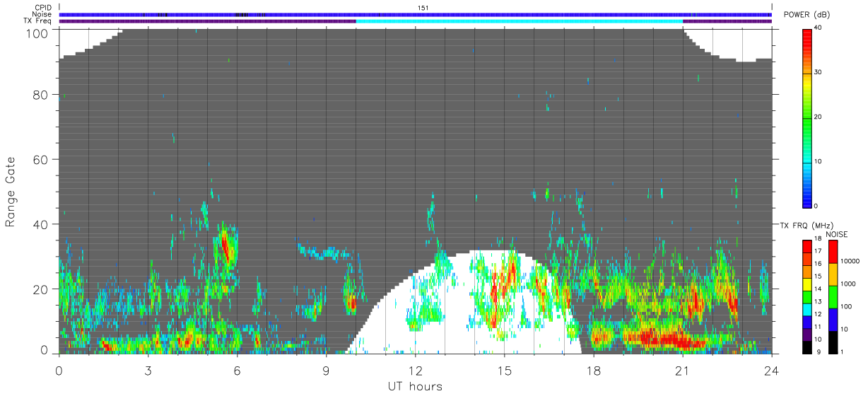Click UT hours tick label '24'
The width and height of the screenshot is (868, 401).
(771, 371)
